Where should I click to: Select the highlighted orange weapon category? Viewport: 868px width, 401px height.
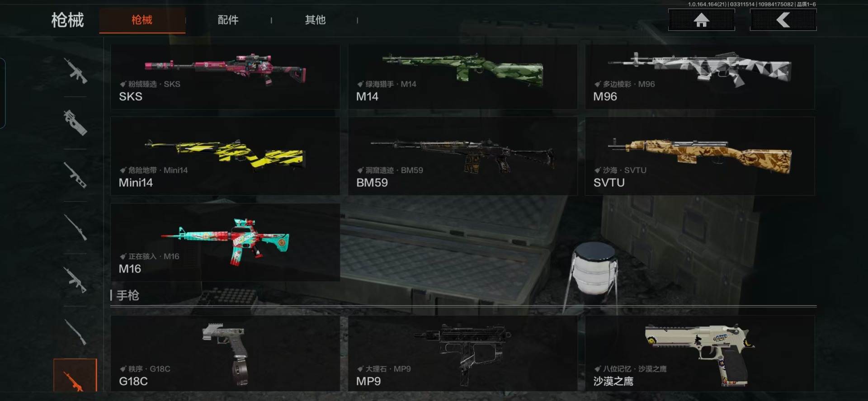75,376
